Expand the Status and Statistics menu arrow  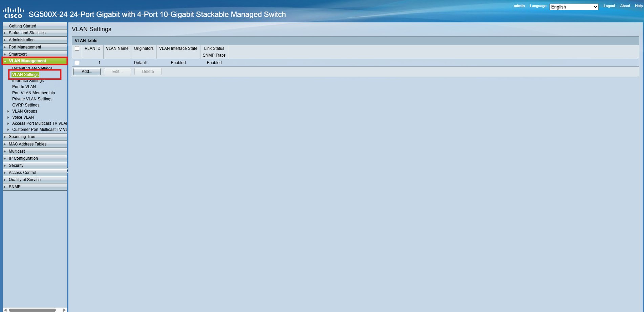[x=5, y=33]
